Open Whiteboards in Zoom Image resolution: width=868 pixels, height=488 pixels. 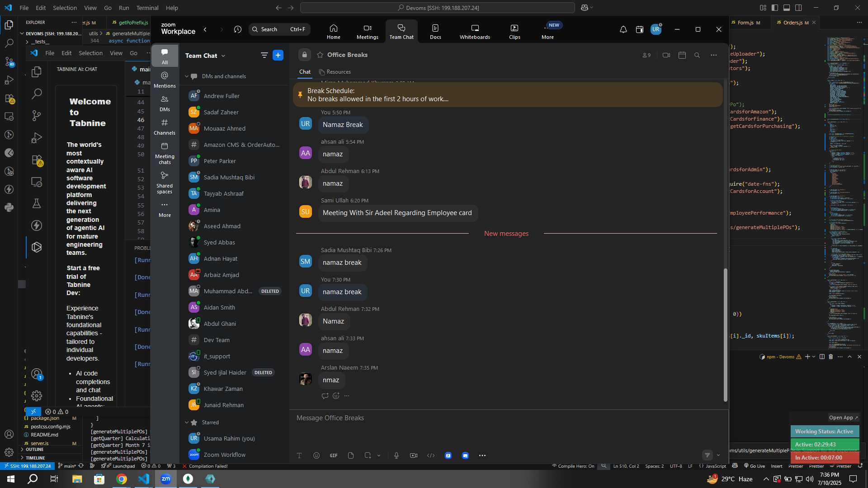[475, 31]
